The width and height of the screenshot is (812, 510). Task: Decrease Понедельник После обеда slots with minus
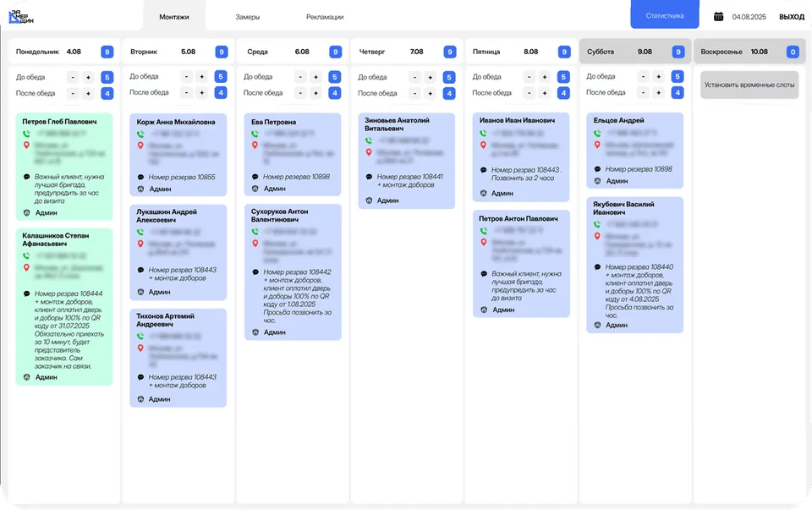[73, 93]
